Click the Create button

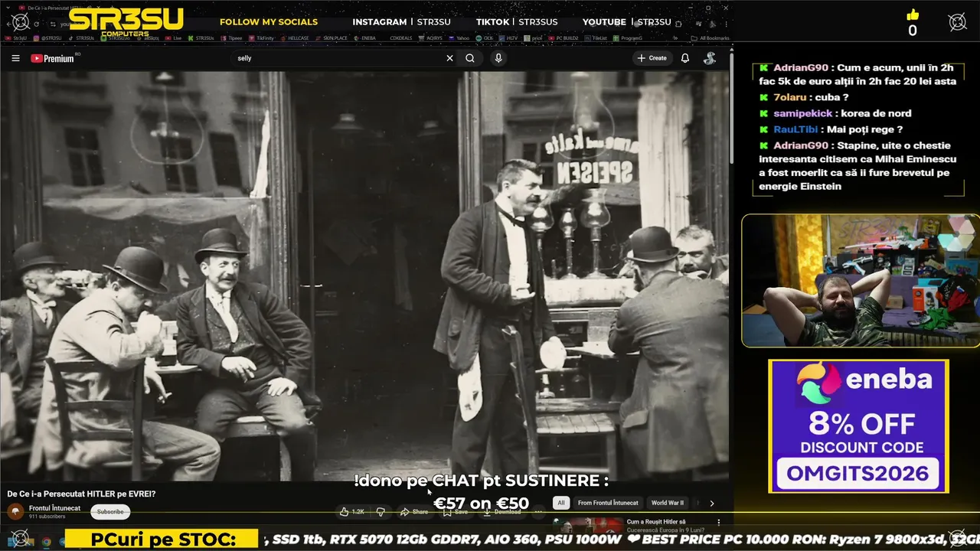click(x=652, y=58)
